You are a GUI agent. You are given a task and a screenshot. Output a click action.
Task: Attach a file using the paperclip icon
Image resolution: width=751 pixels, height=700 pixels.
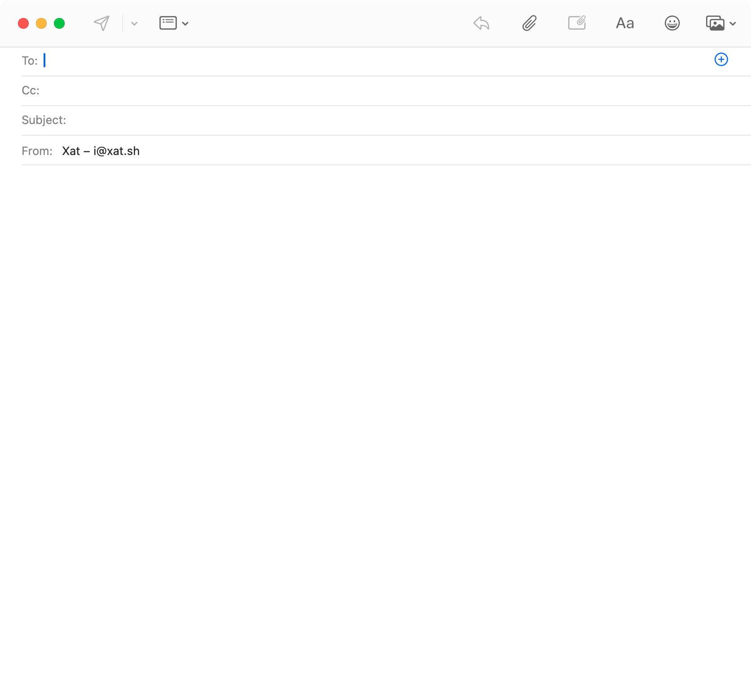(x=529, y=23)
